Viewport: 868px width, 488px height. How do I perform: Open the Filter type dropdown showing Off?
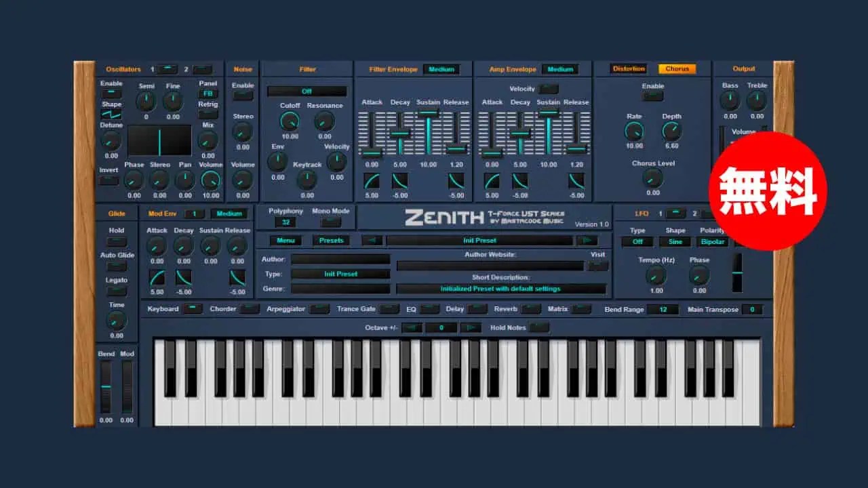(x=307, y=91)
